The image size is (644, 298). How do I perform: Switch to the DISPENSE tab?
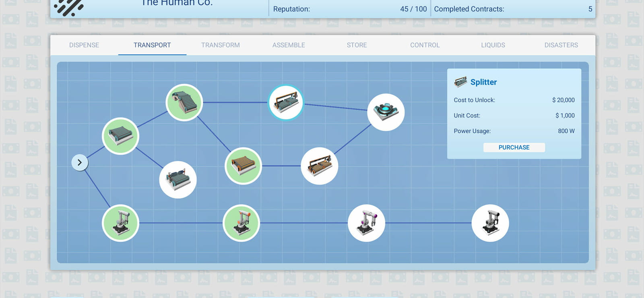[x=84, y=45]
